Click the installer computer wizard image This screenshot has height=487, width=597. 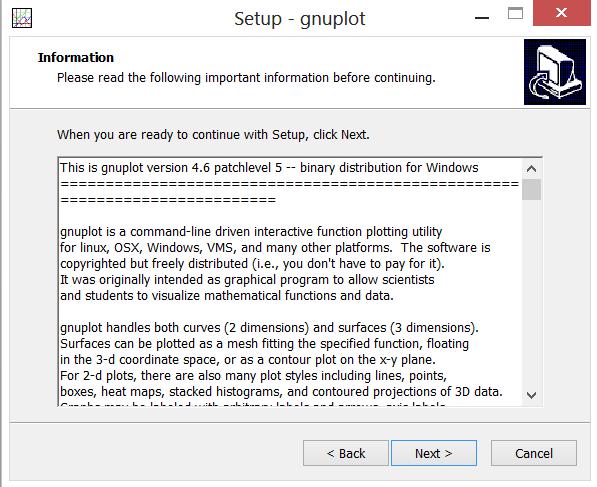pos(555,72)
